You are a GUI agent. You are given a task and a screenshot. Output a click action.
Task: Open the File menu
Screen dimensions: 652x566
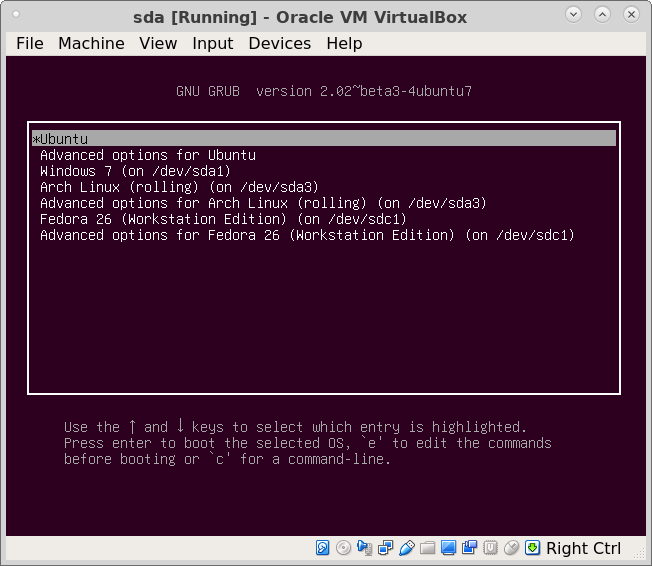coord(30,43)
